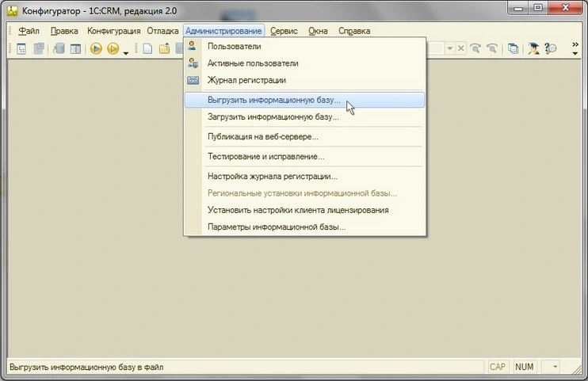Open the syntax assistant graduate icon
The width and height of the screenshot is (588, 381).
click(534, 49)
